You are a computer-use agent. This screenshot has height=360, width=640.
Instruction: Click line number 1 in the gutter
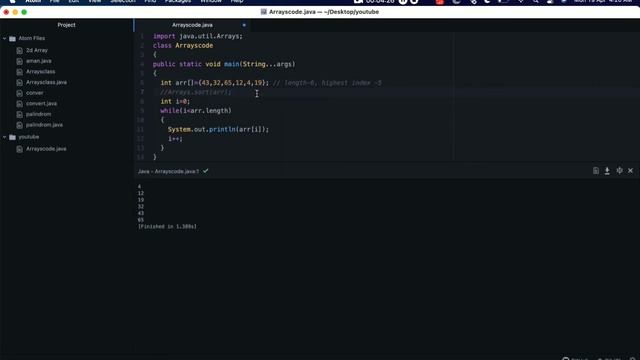(142, 36)
